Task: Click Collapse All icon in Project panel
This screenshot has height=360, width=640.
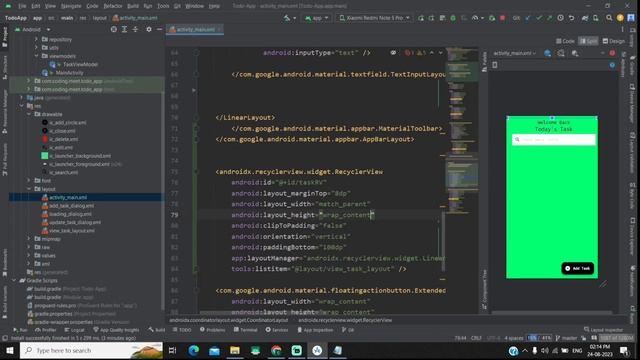Action: click(135, 29)
